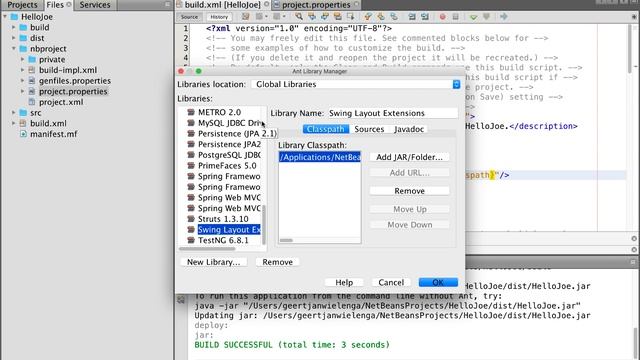Check XML green arrow icon

473,17
